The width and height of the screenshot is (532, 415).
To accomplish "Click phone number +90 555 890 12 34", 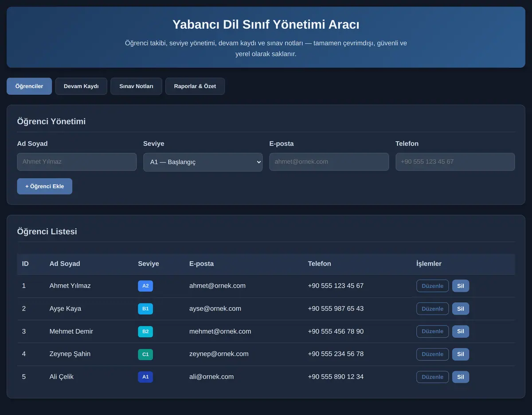I will [x=336, y=377].
